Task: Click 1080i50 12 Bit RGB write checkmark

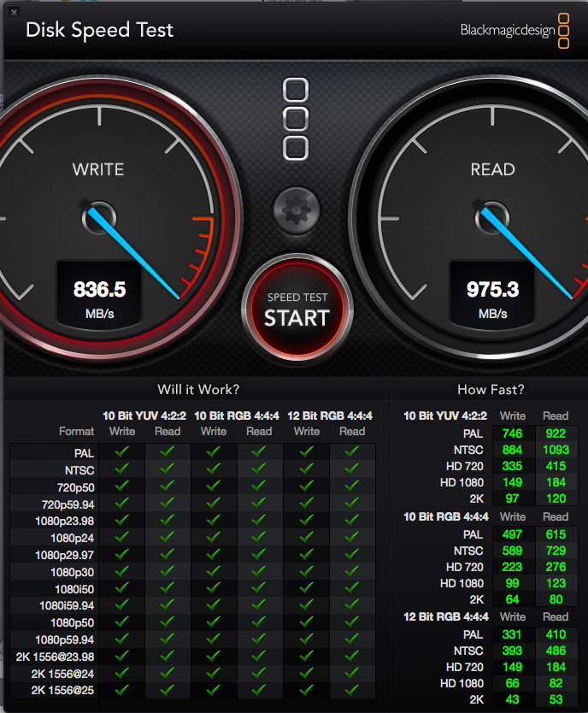Action: coord(306,587)
